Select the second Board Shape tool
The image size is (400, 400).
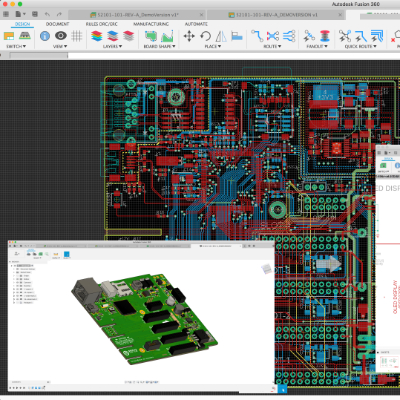(167, 36)
